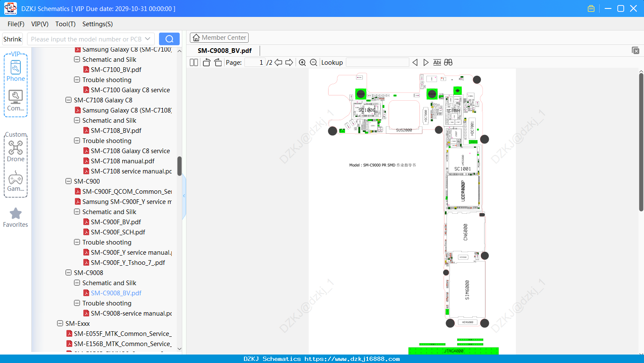644x363 pixels.
Task: Open Member Center
Action: click(x=219, y=38)
